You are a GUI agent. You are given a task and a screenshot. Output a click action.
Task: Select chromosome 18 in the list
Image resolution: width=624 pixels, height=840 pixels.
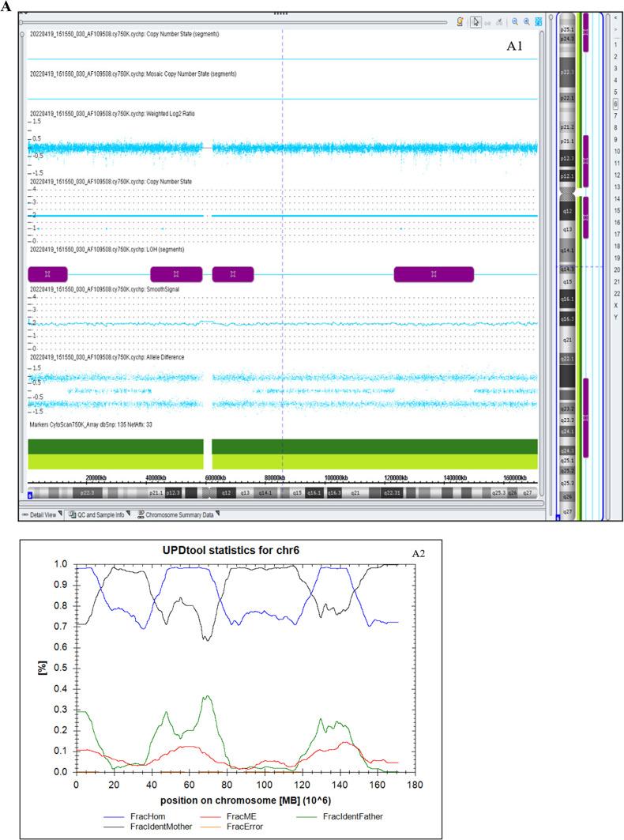tap(617, 247)
